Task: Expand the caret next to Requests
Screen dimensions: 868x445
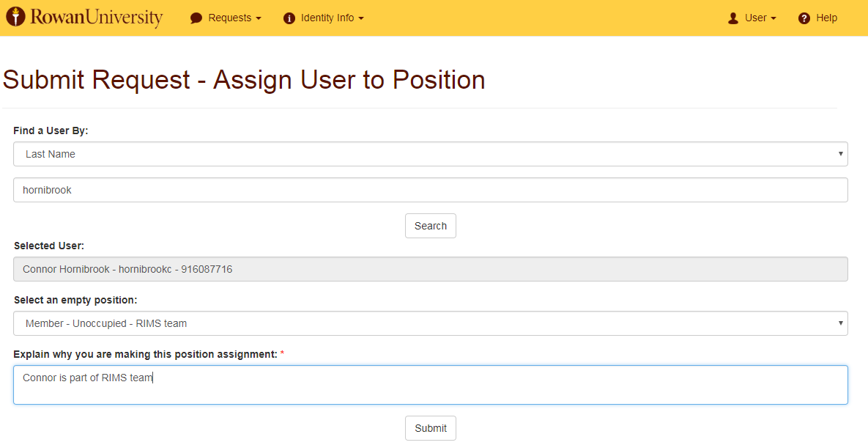Action: pos(259,18)
